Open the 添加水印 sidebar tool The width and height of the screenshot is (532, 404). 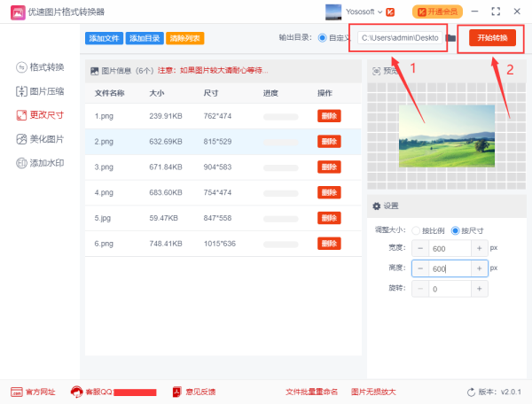coord(40,163)
